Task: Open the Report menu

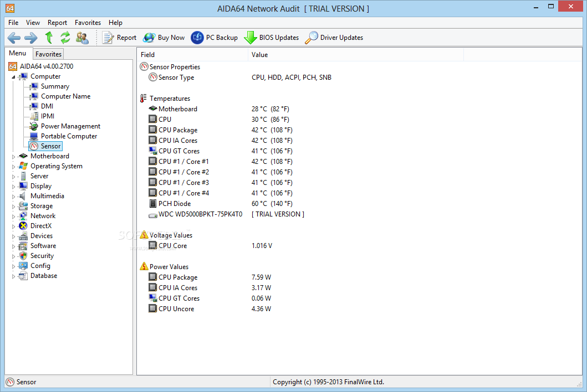Action: [57, 23]
